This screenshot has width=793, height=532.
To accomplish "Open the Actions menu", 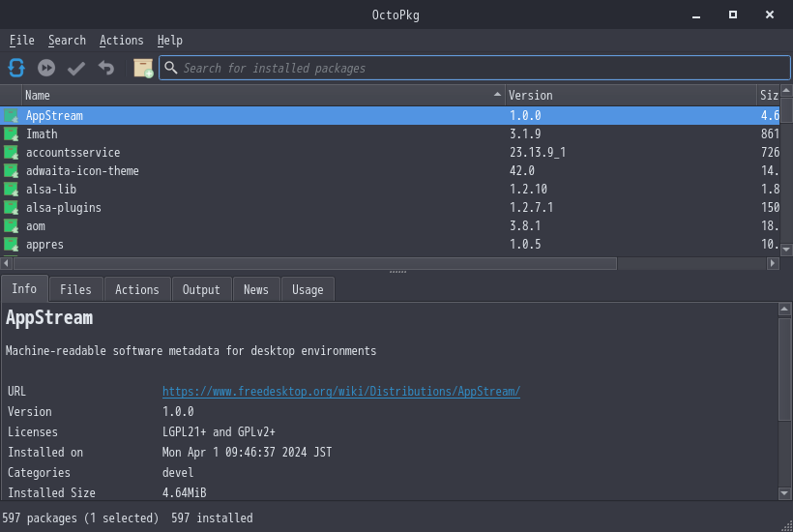I will pos(122,41).
